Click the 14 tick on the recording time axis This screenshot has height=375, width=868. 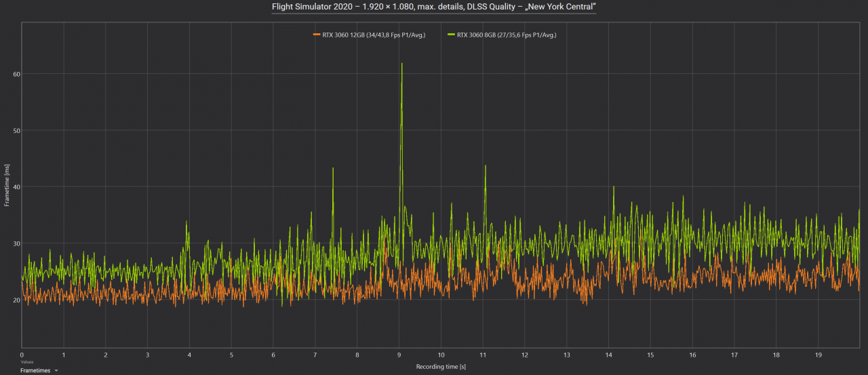coord(608,355)
